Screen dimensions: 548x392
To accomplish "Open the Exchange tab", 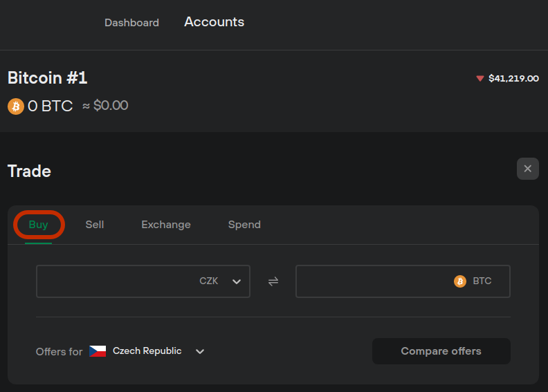I will point(166,225).
